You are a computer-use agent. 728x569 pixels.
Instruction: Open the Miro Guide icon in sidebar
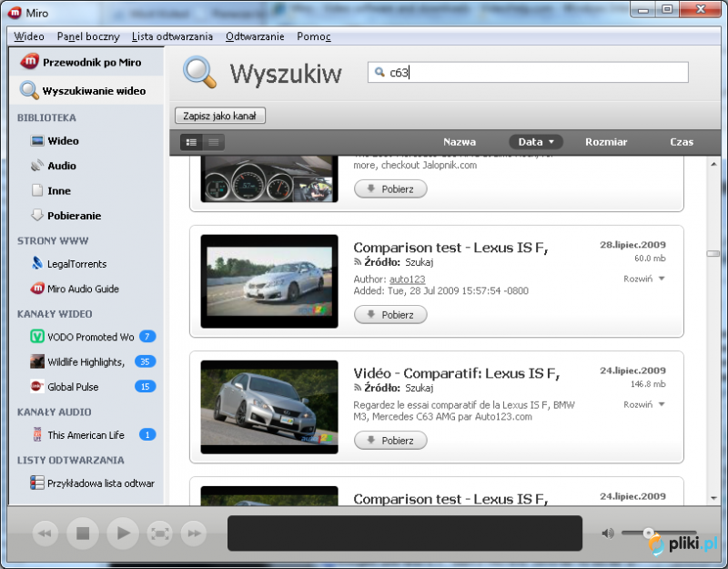29,62
